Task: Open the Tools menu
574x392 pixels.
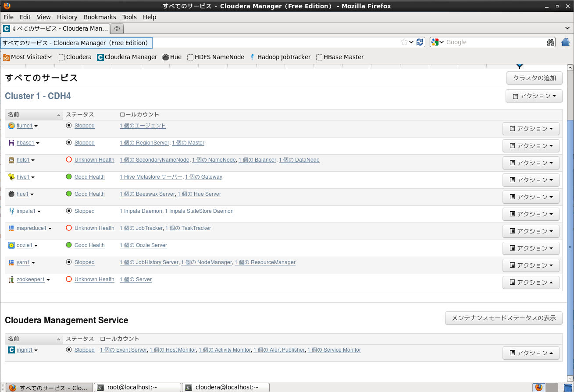Action: (x=129, y=17)
